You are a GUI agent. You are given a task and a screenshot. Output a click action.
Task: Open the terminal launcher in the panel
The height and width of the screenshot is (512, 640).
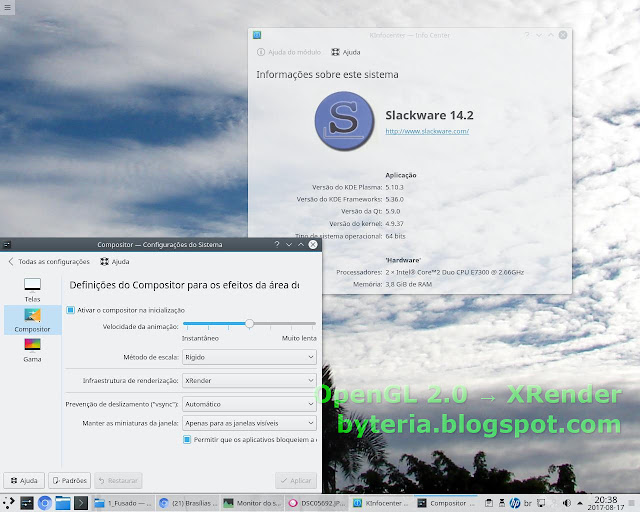coord(81,503)
